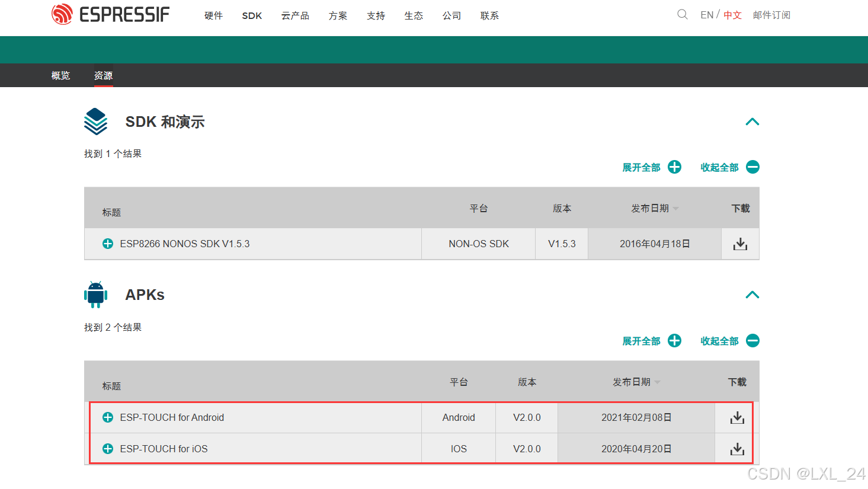This screenshot has height=489, width=868.
Task: Click 标题 header in SDK table
Action: 111,212
